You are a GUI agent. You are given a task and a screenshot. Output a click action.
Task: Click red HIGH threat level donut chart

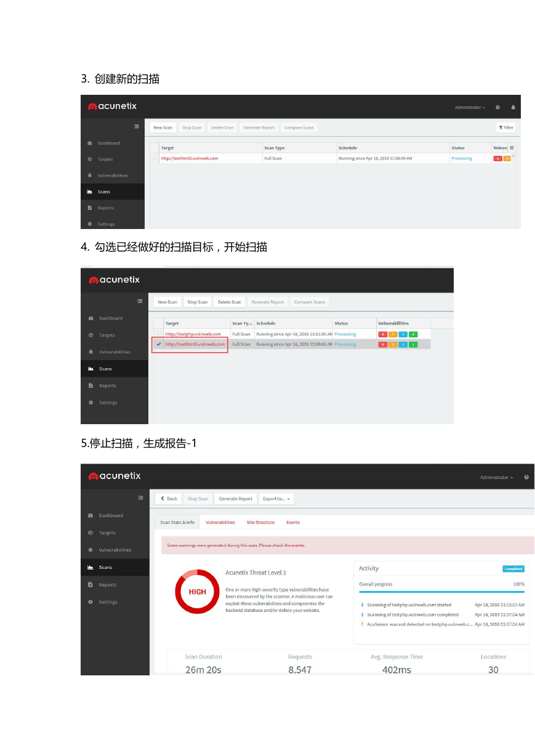197,592
